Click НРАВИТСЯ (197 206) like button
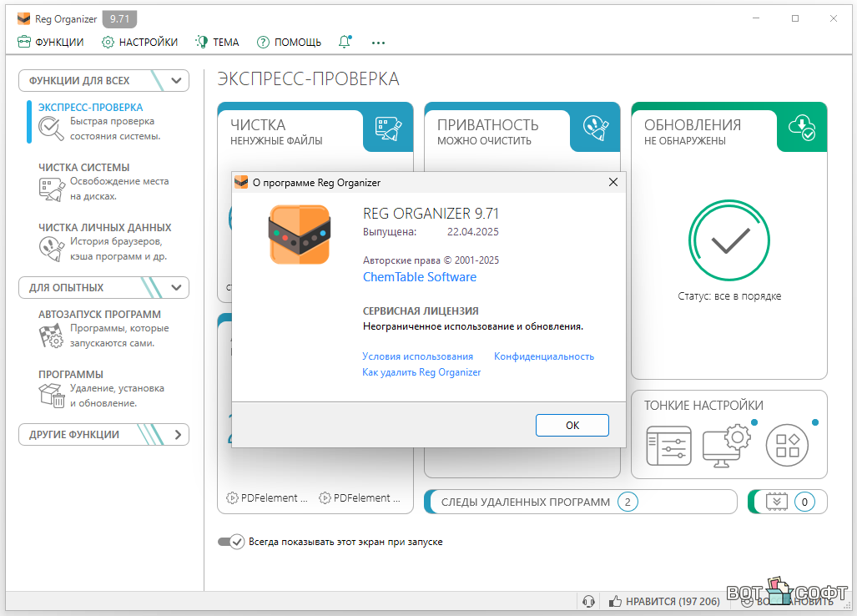 pyautogui.click(x=664, y=601)
